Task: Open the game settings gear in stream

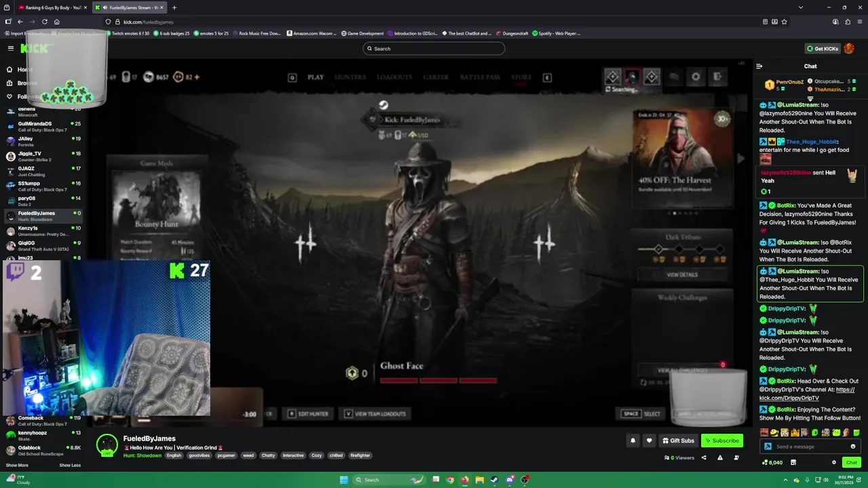Action: [x=696, y=77]
